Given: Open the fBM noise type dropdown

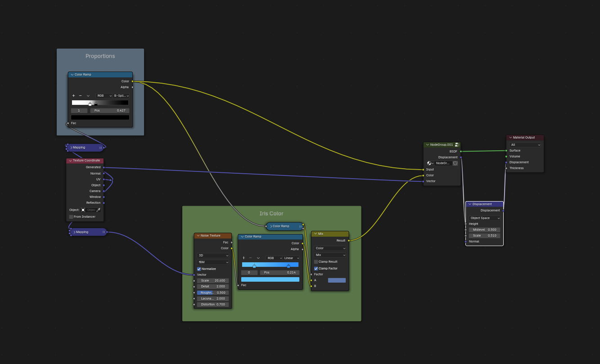Looking at the screenshot, I should pyautogui.click(x=212, y=262).
